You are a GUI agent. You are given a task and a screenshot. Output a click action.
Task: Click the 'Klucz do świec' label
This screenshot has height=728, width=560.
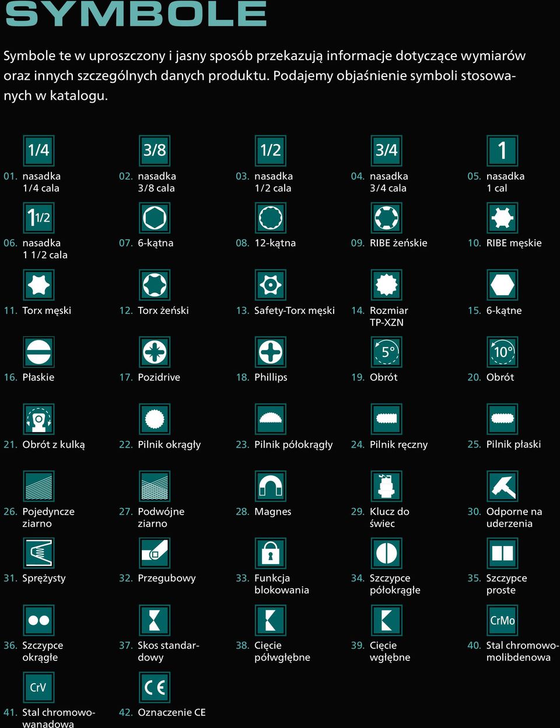(x=390, y=517)
